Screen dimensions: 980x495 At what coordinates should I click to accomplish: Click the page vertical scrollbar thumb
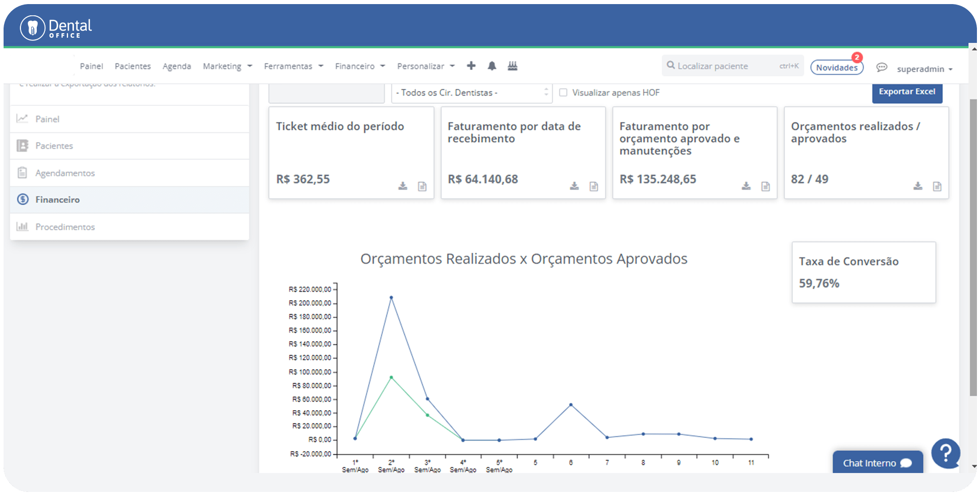coord(973,247)
